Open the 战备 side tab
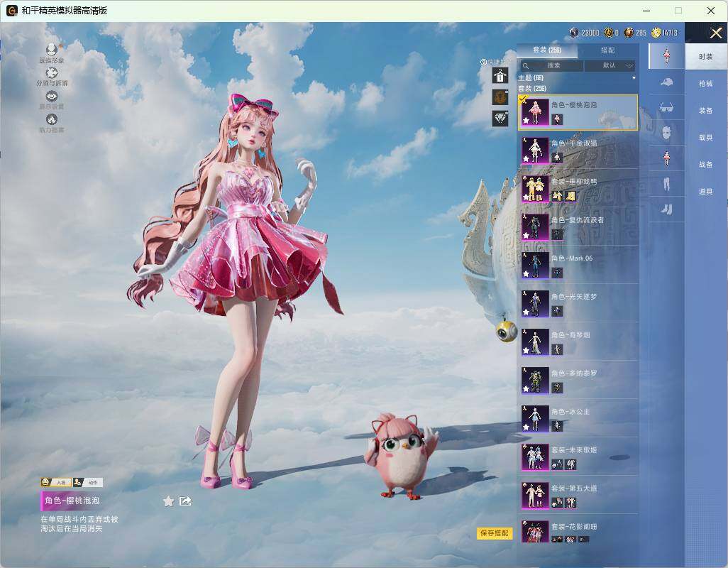This screenshot has height=568, width=728. (x=706, y=165)
